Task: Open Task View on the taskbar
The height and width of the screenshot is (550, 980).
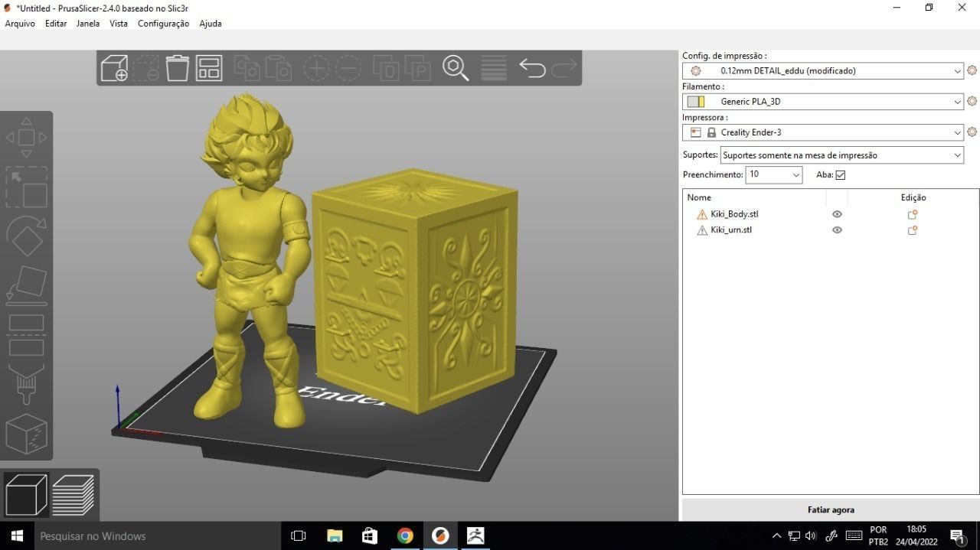Action: (299, 535)
